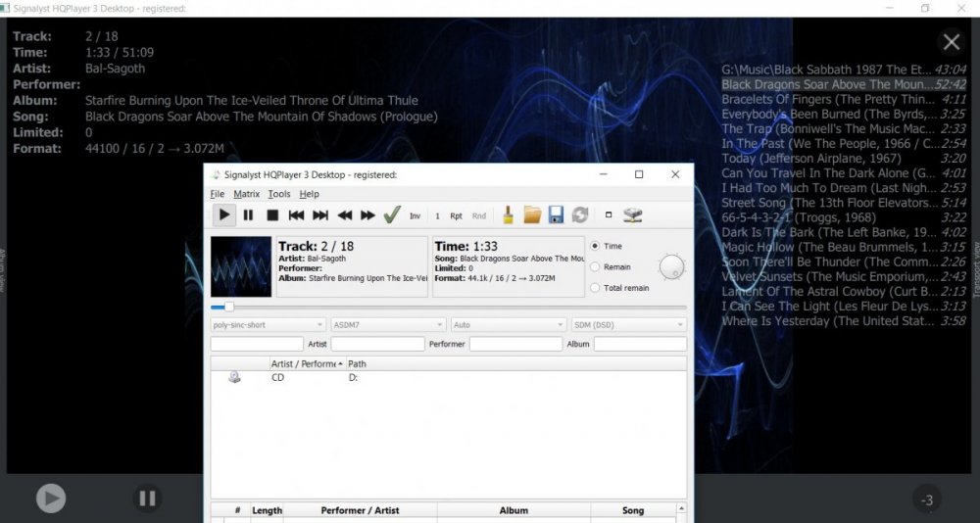Image resolution: width=980 pixels, height=523 pixels.
Task: Click the unlabeled first search field
Action: click(257, 344)
